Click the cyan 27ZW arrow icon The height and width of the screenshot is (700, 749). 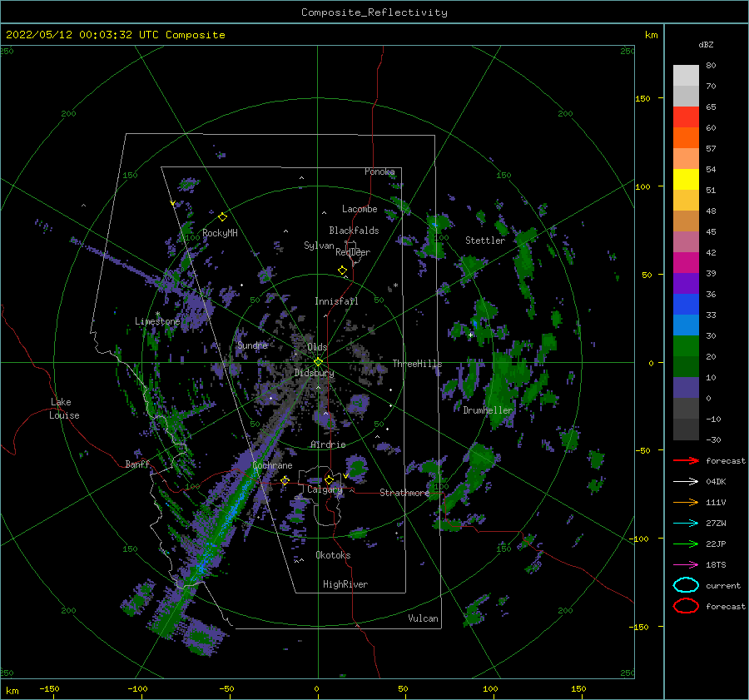[x=686, y=523]
